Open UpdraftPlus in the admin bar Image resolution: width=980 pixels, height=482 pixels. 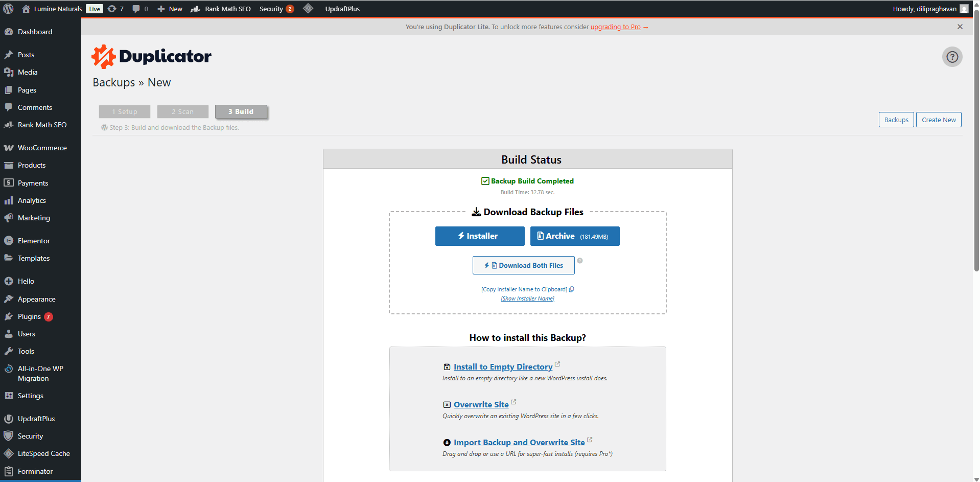(342, 9)
